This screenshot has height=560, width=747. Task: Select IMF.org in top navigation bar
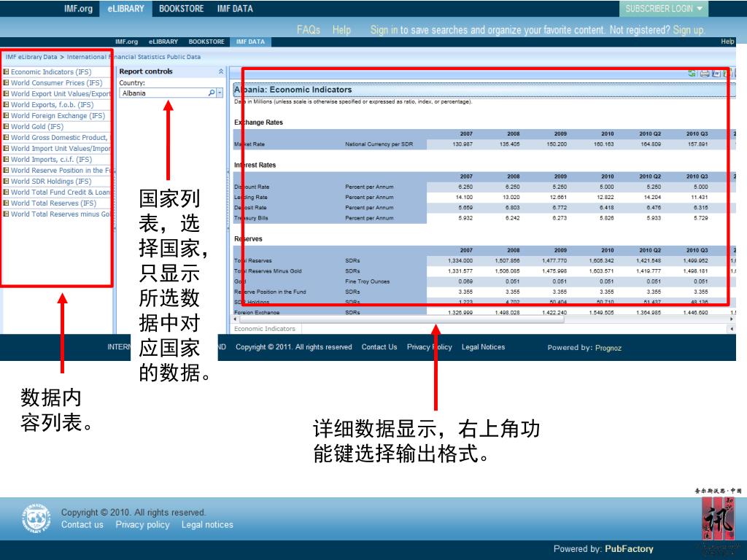tap(79, 9)
